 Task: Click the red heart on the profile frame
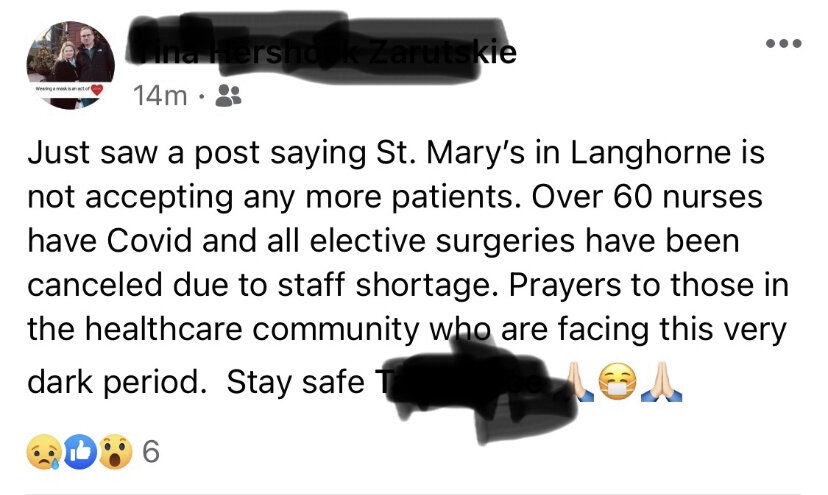click(x=97, y=89)
